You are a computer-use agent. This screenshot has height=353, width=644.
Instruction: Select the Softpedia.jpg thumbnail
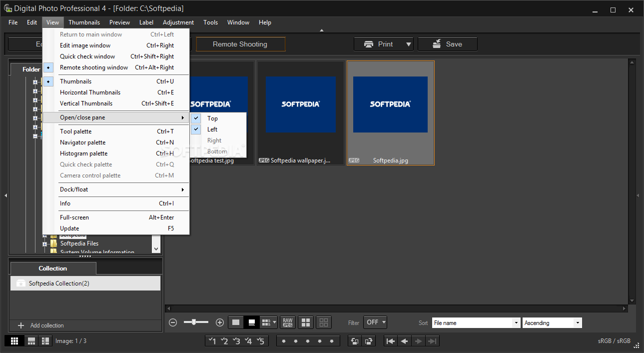(391, 113)
